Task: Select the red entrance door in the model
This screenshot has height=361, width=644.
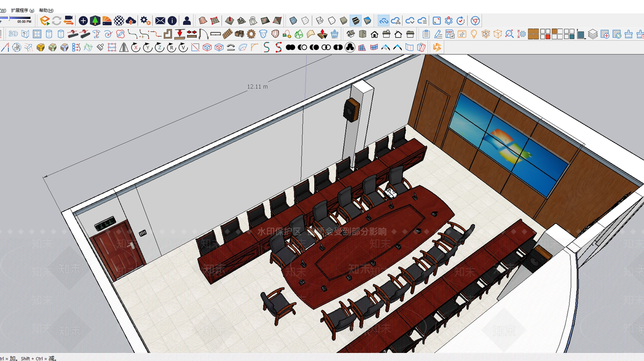Action: tap(118, 250)
